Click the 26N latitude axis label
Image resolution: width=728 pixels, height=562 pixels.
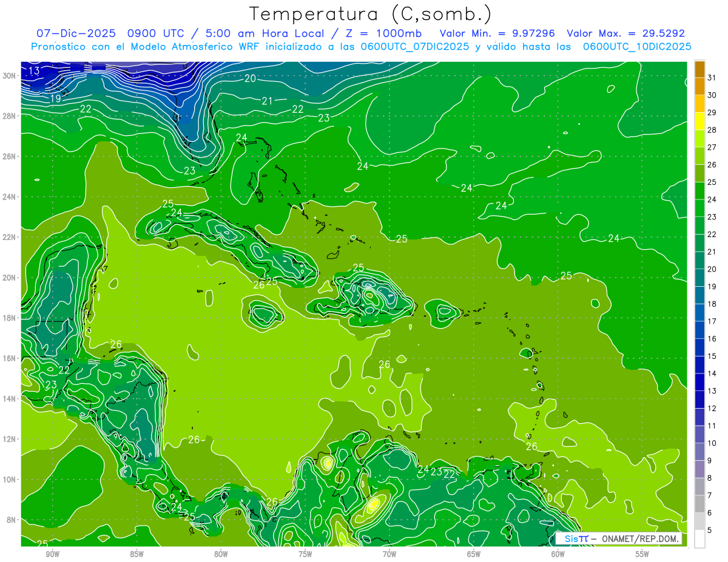(10, 156)
